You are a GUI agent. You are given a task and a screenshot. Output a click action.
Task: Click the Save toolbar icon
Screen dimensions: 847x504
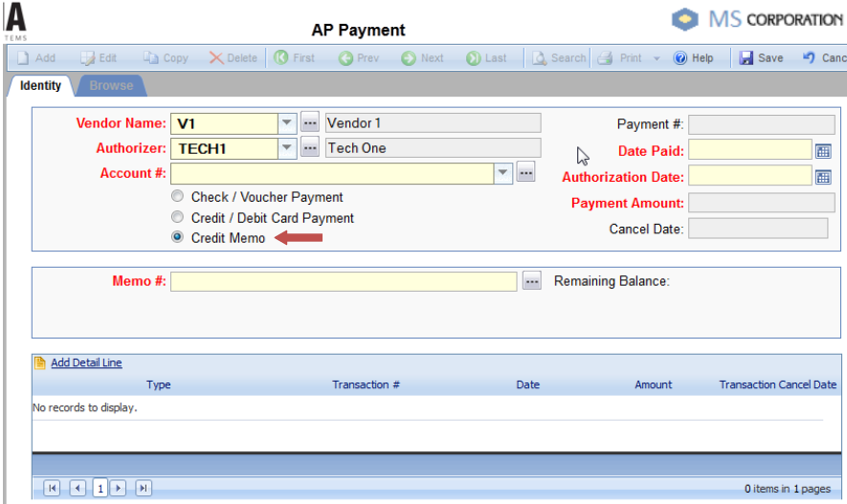click(747, 58)
